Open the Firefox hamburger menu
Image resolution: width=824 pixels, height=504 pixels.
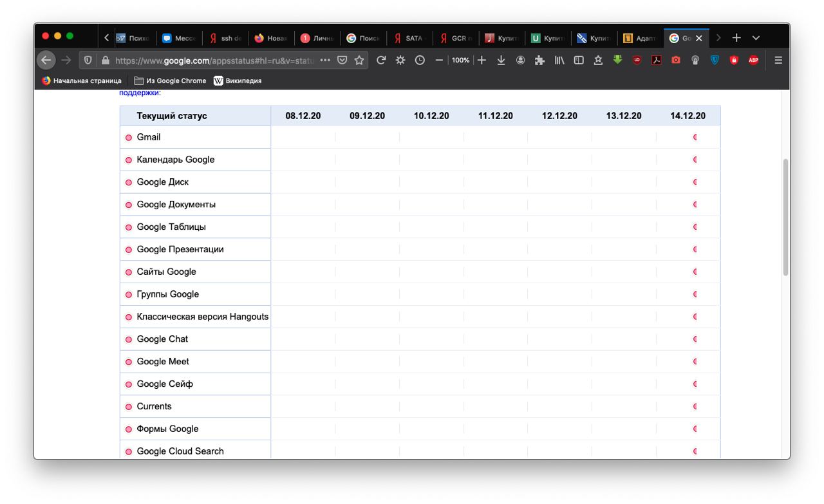[x=778, y=61]
